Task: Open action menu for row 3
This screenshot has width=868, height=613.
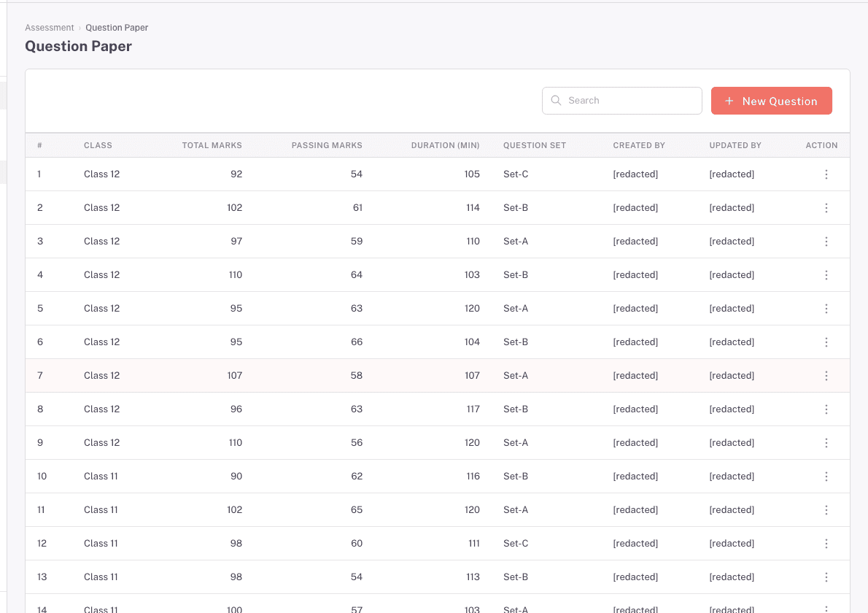Action: pyautogui.click(x=826, y=242)
